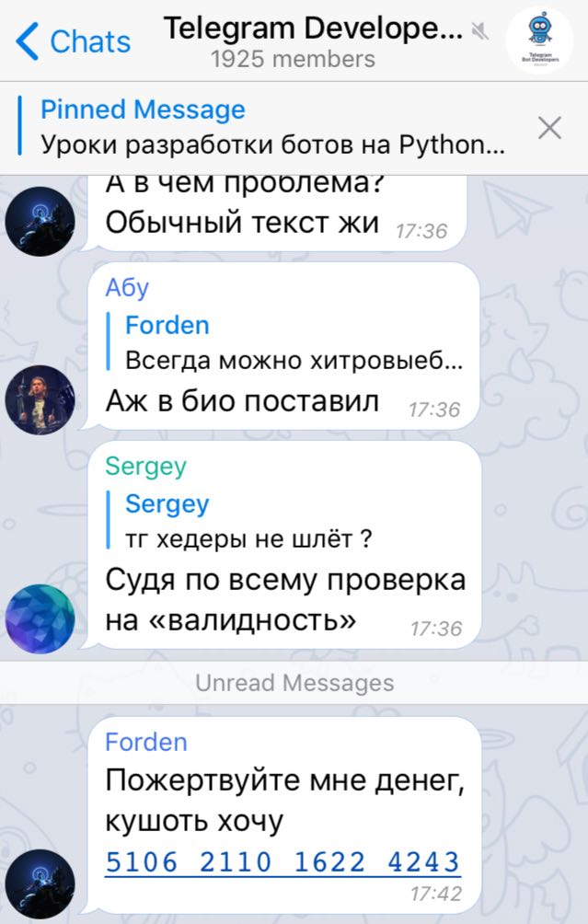Tap the dark avatar beside 'Обычный текст жи'
Screen dimensions: 588x924
(x=40, y=221)
